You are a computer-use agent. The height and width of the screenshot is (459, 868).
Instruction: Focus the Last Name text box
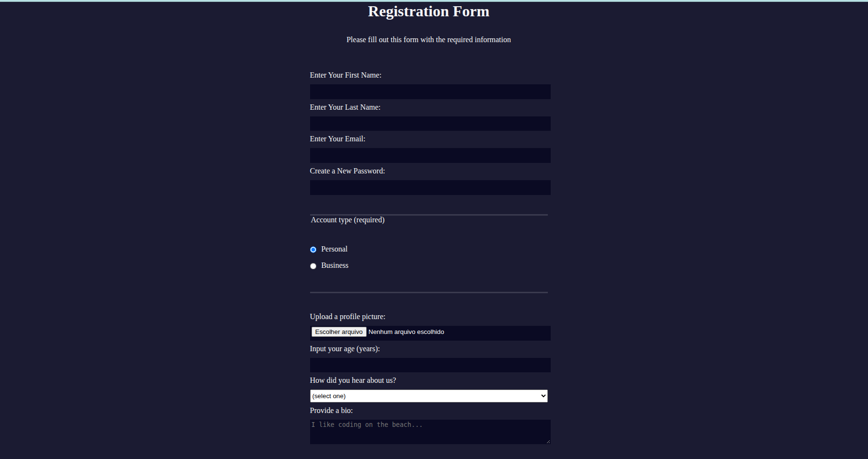(x=430, y=124)
